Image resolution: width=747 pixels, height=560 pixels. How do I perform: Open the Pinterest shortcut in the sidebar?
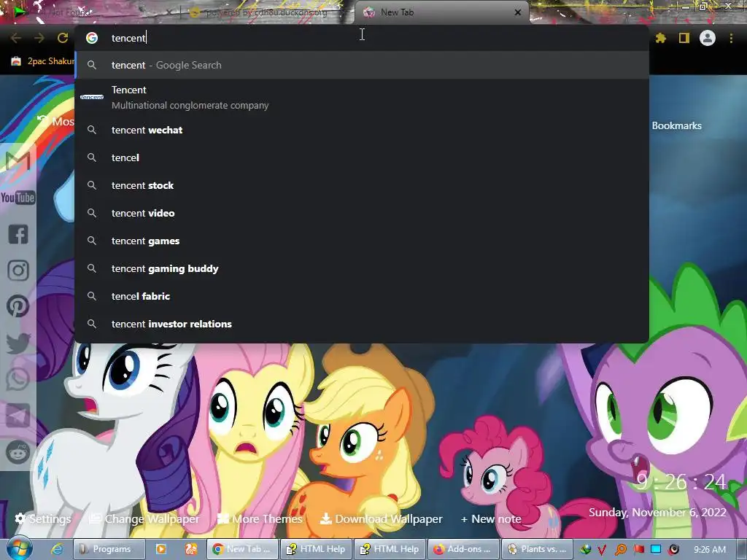pos(18,306)
